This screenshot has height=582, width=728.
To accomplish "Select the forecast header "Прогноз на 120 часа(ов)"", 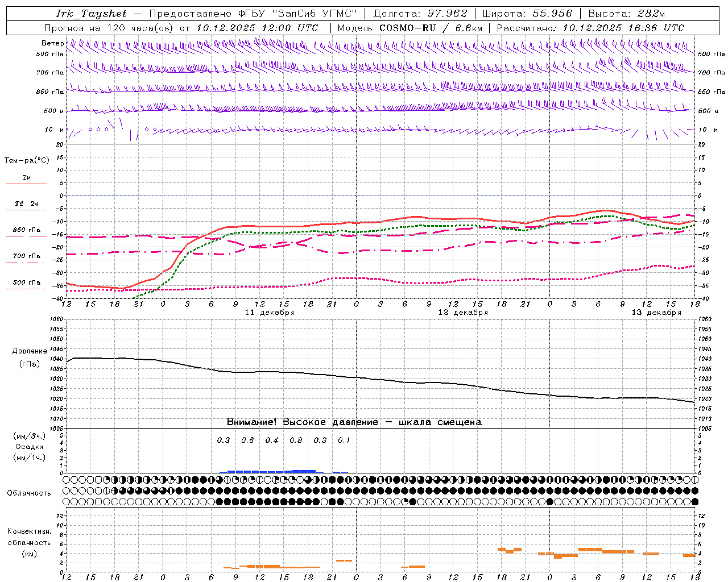I will pos(110,28).
